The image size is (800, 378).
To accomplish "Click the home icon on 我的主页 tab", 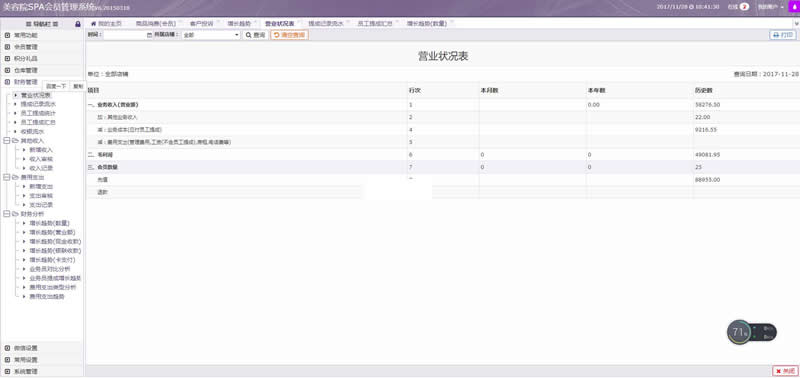I will click(x=93, y=24).
